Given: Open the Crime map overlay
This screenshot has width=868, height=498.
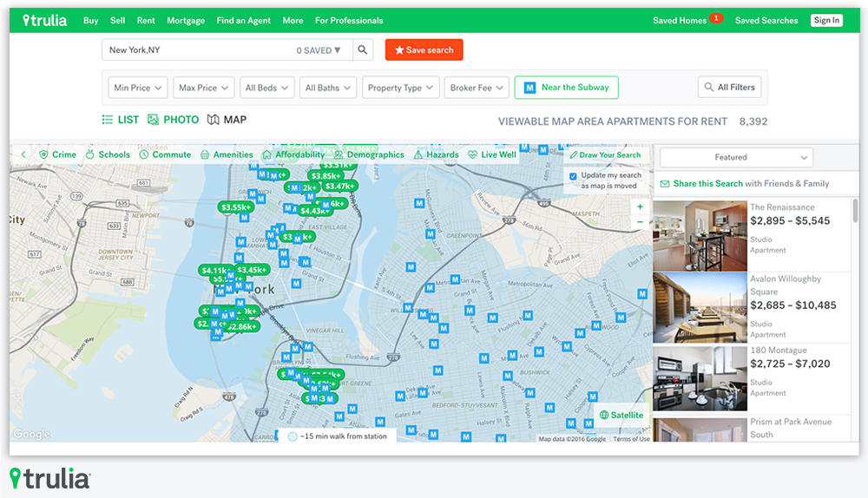Looking at the screenshot, I should point(58,155).
